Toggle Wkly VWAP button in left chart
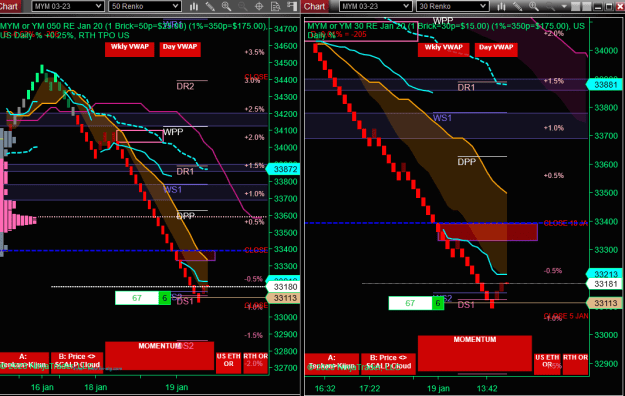 click(x=130, y=49)
